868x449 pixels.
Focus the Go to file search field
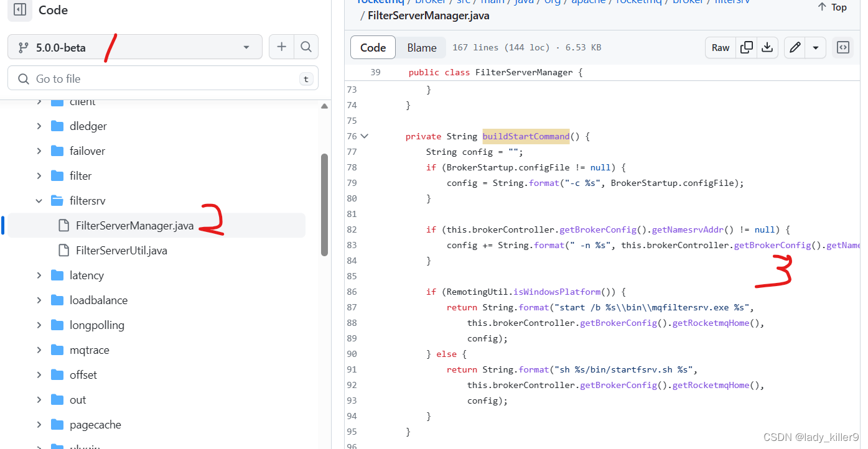[163, 78]
